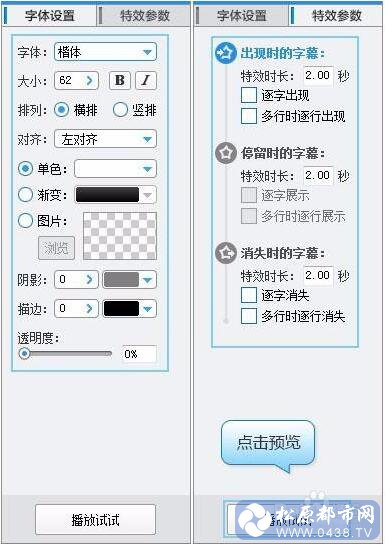Click the 出现时 特效时长 duration field
Viewport: 385px width, 545px height.
click(x=318, y=75)
